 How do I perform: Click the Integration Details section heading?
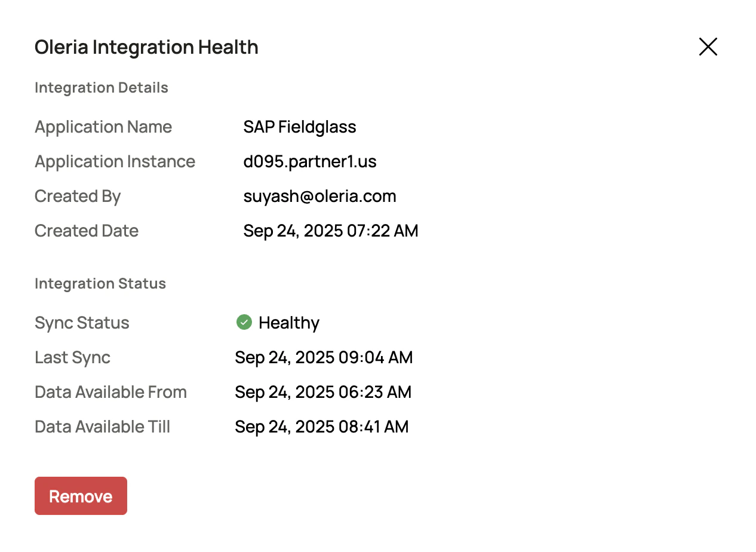coord(102,88)
